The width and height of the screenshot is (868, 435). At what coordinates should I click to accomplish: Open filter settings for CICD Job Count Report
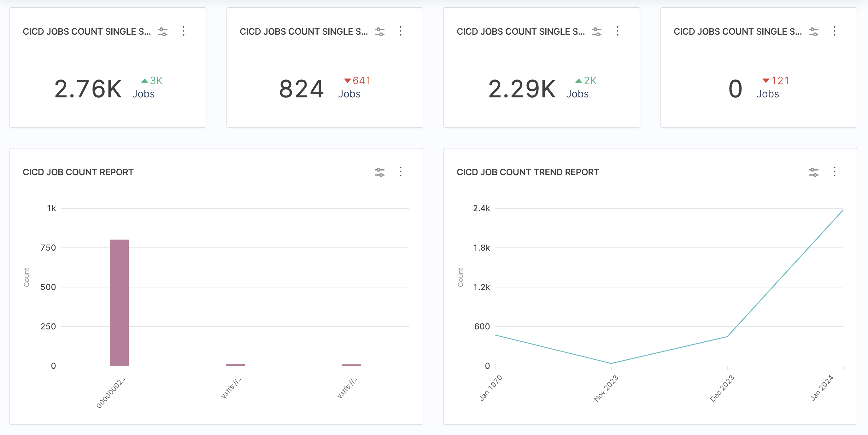point(380,172)
